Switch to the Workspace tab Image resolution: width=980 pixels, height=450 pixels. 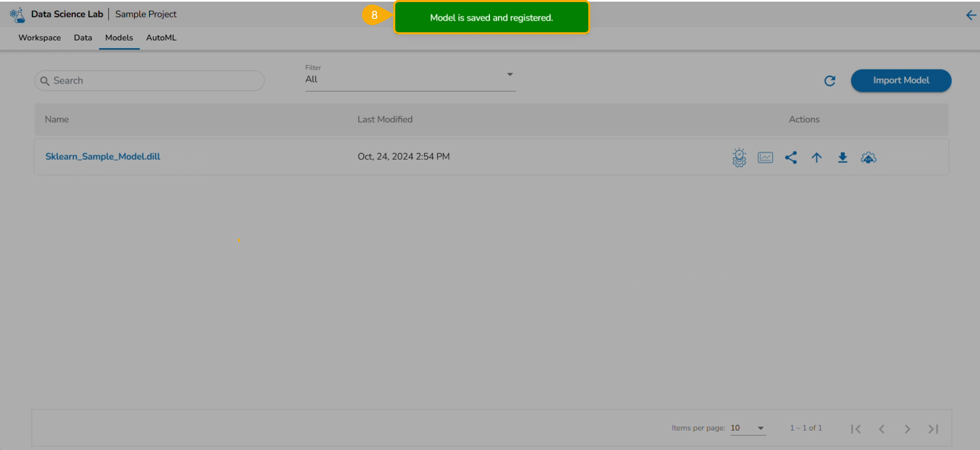(39, 38)
